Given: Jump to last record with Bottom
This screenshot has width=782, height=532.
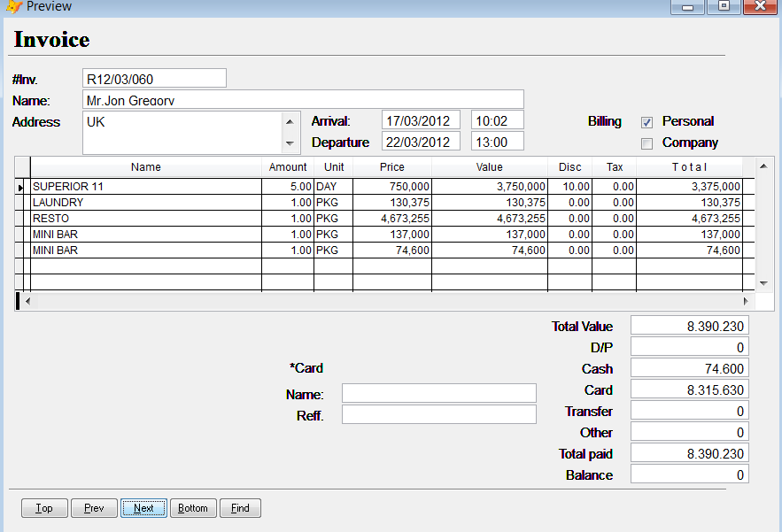Looking at the screenshot, I should [192, 508].
